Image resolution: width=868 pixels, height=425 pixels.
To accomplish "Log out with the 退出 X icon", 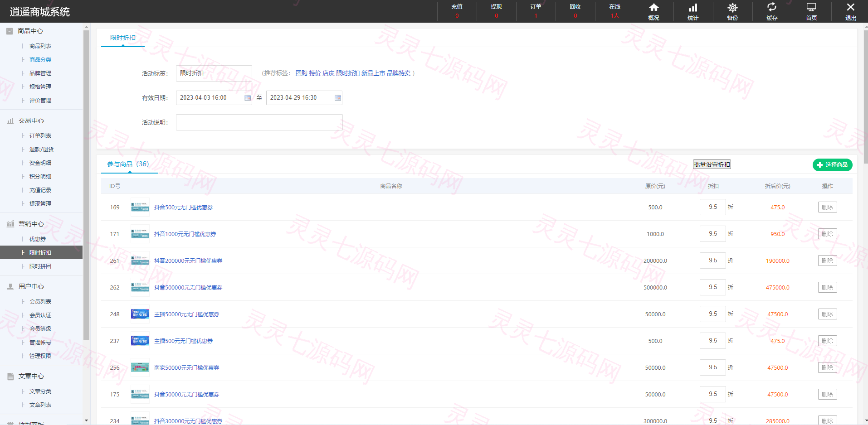I will (851, 11).
